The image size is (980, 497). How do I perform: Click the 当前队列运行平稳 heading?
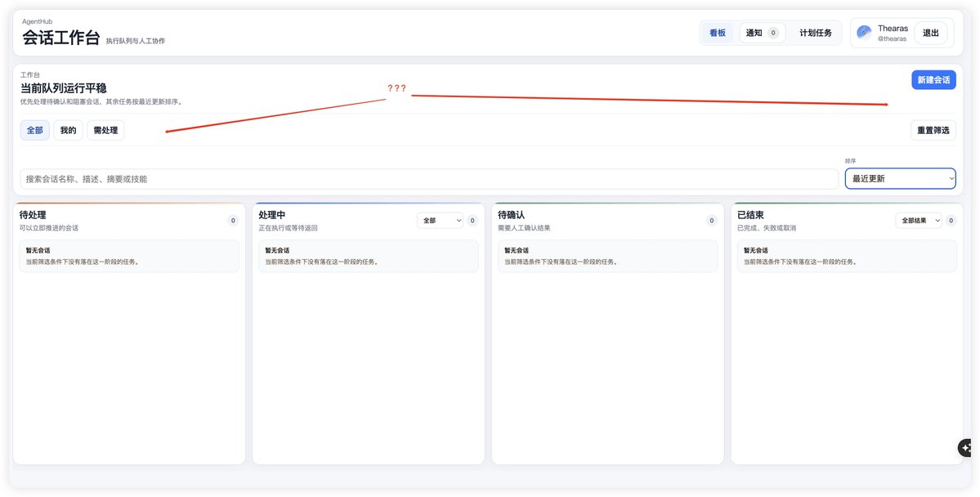coord(64,88)
